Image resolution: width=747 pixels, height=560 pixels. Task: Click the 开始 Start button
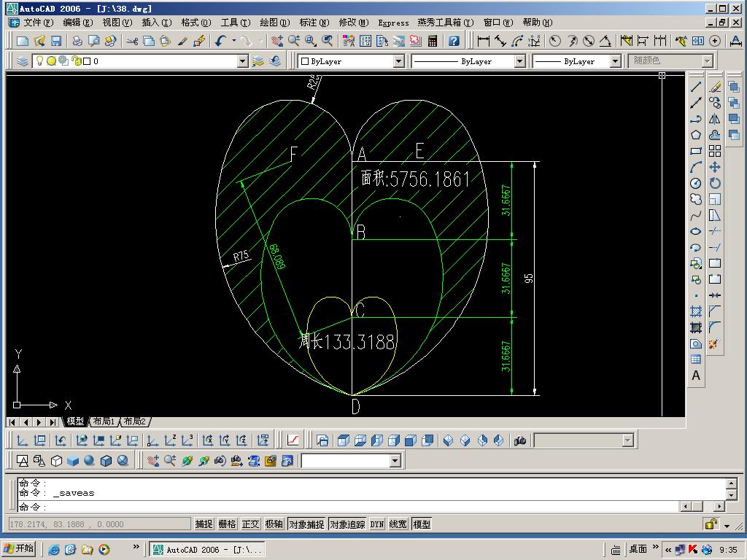[18, 548]
